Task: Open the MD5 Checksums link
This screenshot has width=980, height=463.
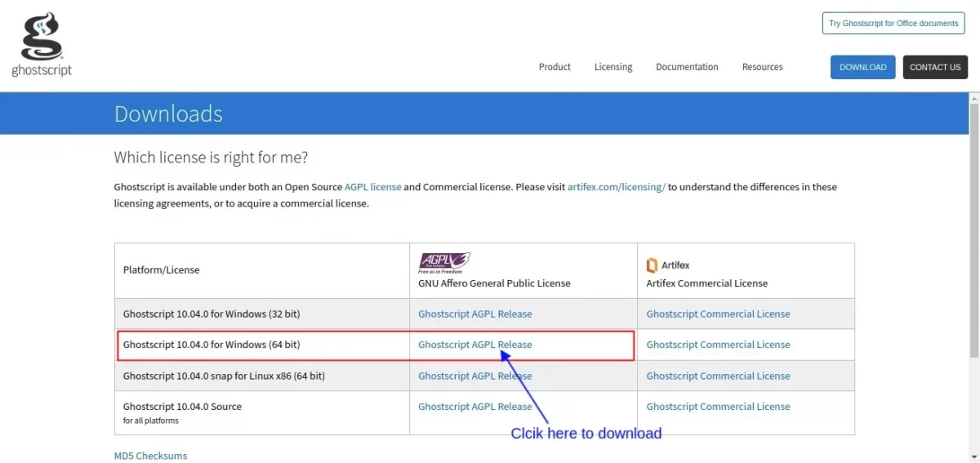Action: (150, 456)
